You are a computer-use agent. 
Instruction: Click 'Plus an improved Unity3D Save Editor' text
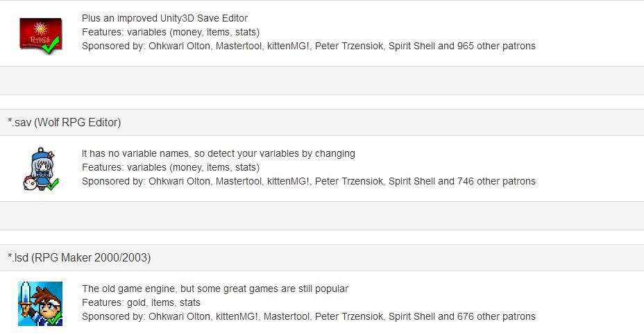pos(164,18)
